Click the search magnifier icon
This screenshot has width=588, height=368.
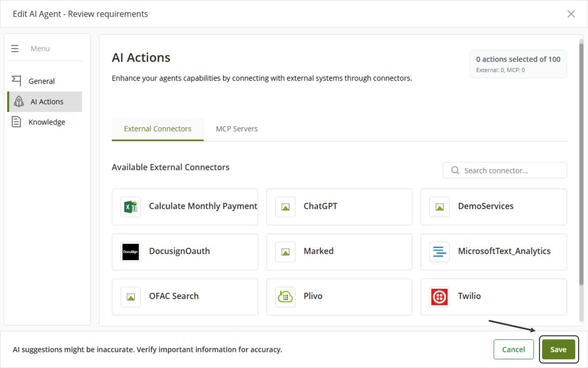[455, 170]
